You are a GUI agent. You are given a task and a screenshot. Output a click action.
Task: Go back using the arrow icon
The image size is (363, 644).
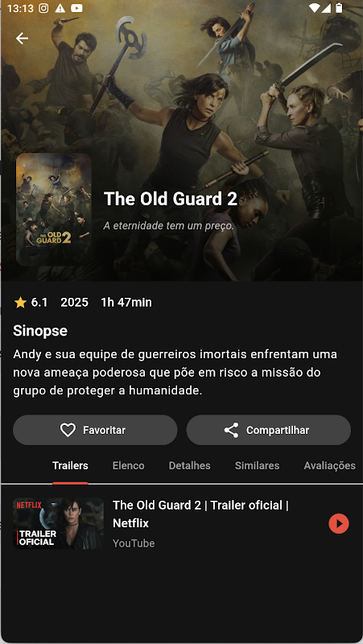coord(22,39)
